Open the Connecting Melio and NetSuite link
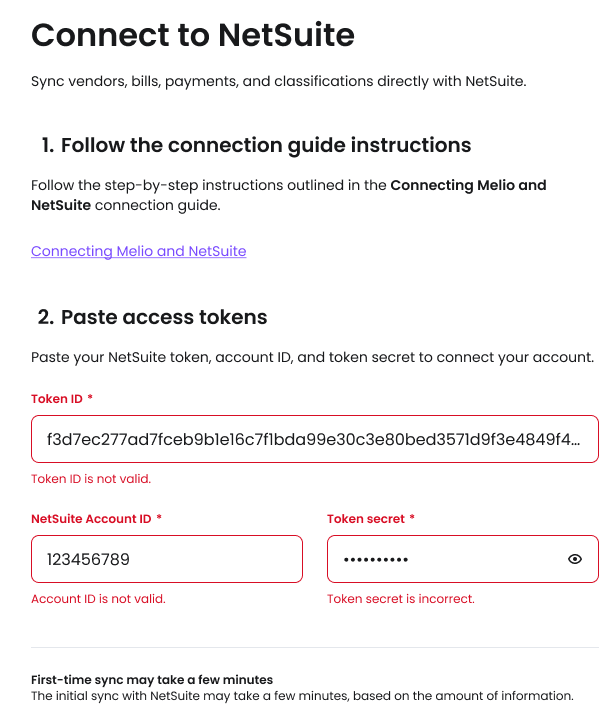 (x=138, y=251)
